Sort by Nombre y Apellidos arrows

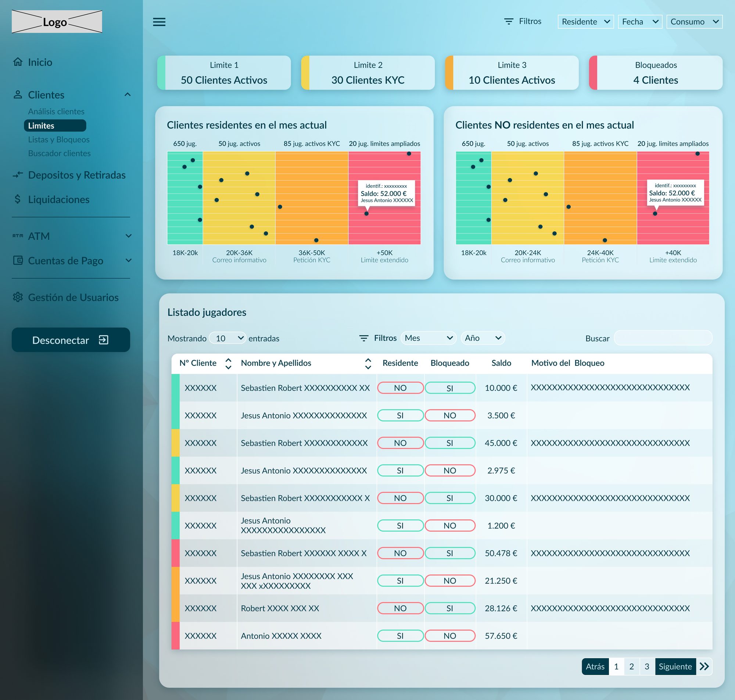click(x=368, y=364)
